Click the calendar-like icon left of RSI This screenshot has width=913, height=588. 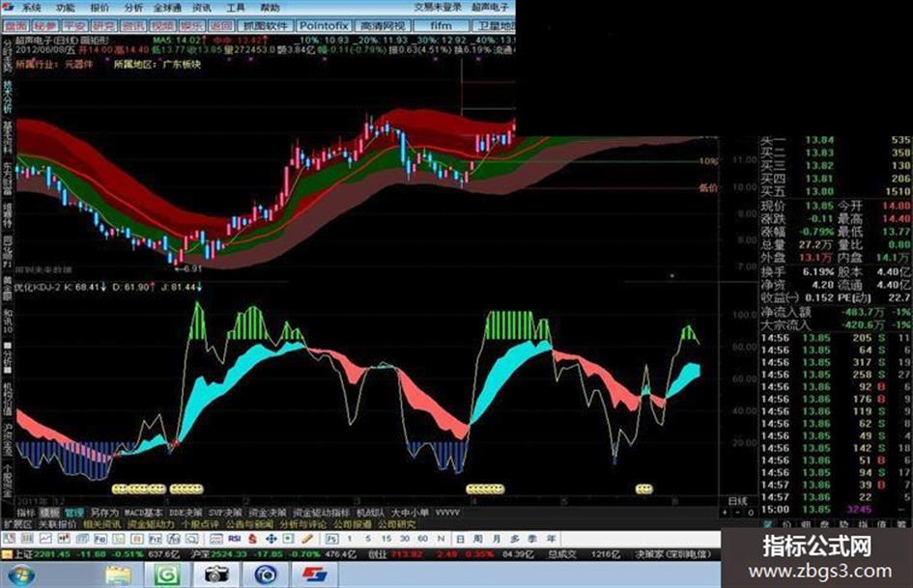(216, 539)
